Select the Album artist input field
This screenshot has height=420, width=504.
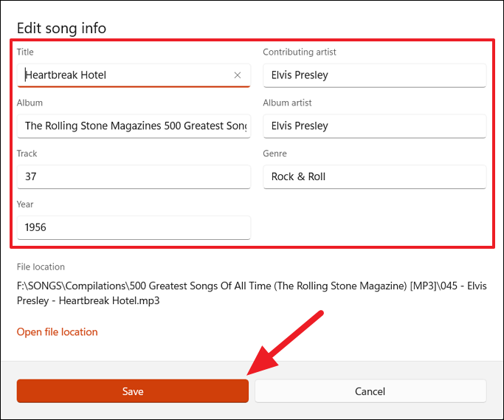click(374, 126)
